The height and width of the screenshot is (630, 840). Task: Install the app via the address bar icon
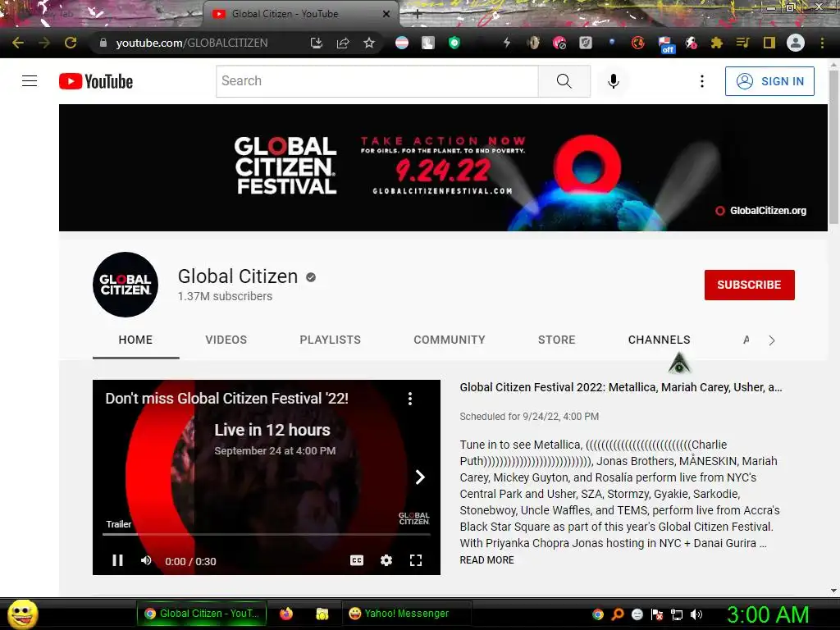tap(316, 43)
